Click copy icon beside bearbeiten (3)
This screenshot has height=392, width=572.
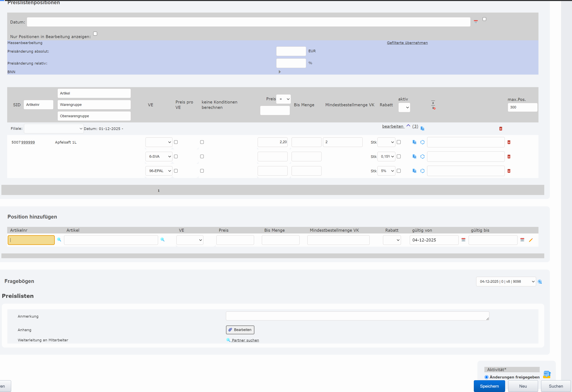422,128
